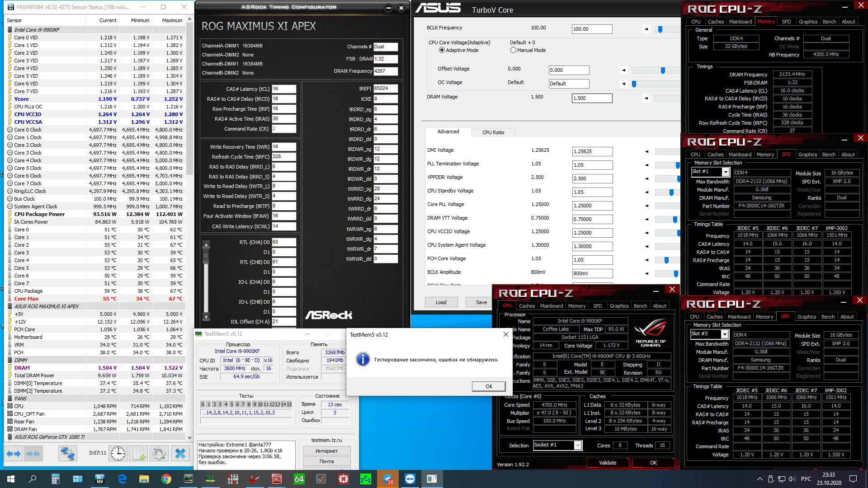Switch to CPU Ratio tab in TurboV
The image size is (868, 488).
coord(493,132)
